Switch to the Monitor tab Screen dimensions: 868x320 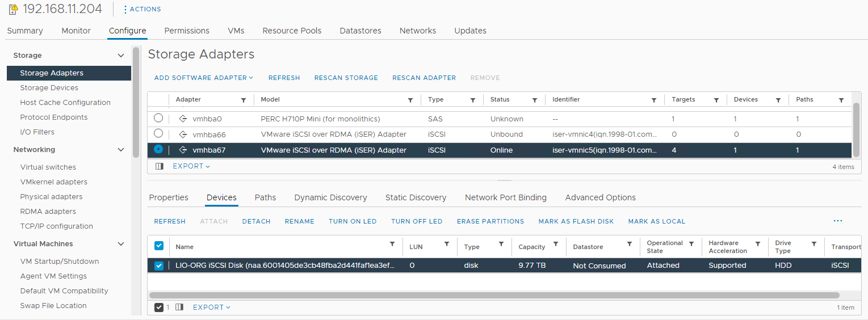tap(76, 31)
